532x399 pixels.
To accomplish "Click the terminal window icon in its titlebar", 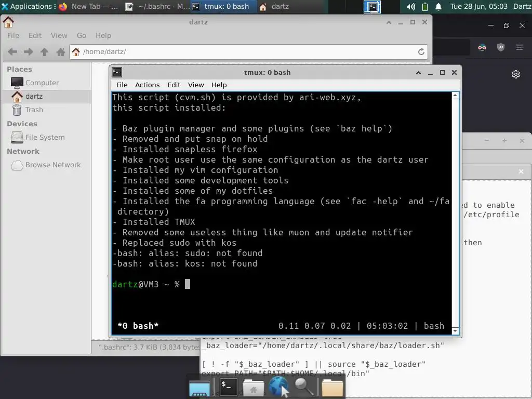I will click(x=117, y=72).
